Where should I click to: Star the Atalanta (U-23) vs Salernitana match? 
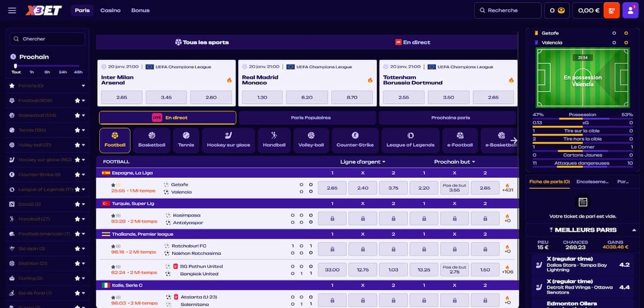point(113,297)
